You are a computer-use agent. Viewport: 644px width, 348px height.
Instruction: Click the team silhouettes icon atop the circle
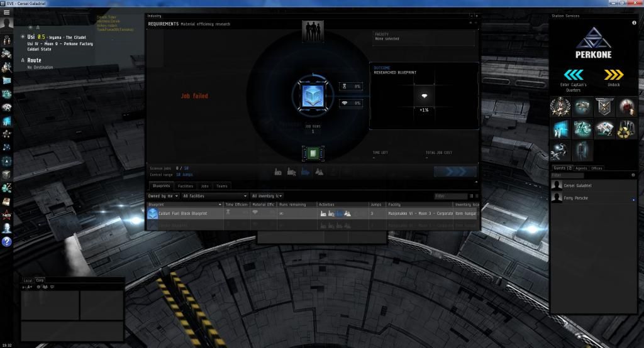tap(313, 31)
